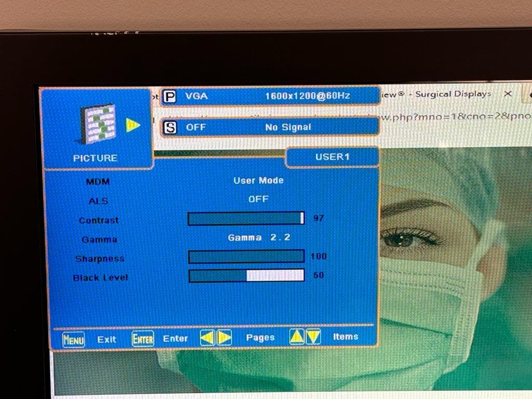532x399 pixels.
Task: Select the Black Level menu item
Action: (x=100, y=277)
